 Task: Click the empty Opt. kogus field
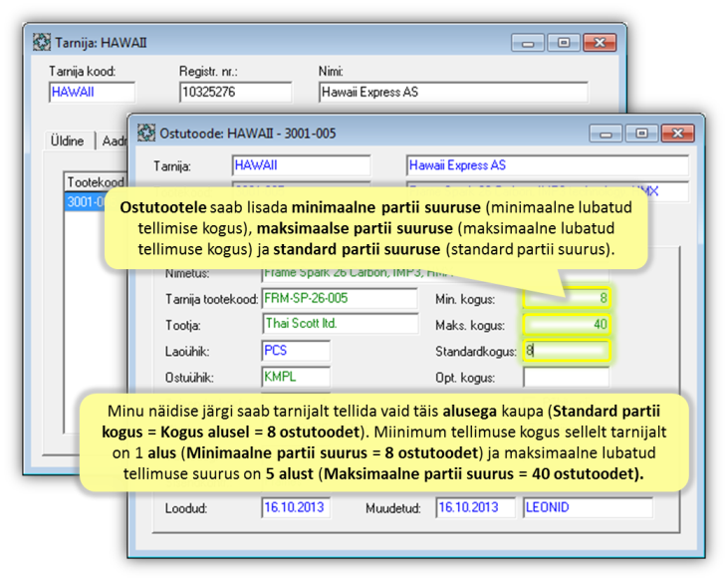(567, 377)
